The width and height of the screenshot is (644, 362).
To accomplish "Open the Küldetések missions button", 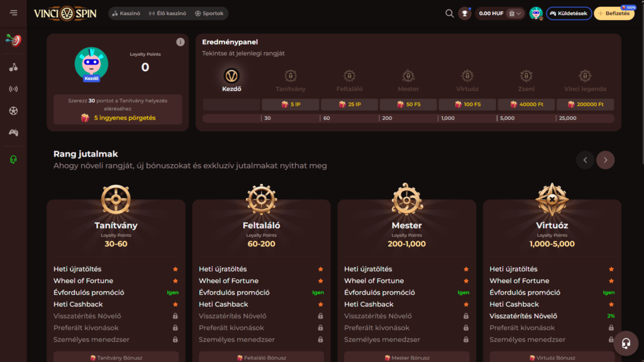I will [569, 13].
